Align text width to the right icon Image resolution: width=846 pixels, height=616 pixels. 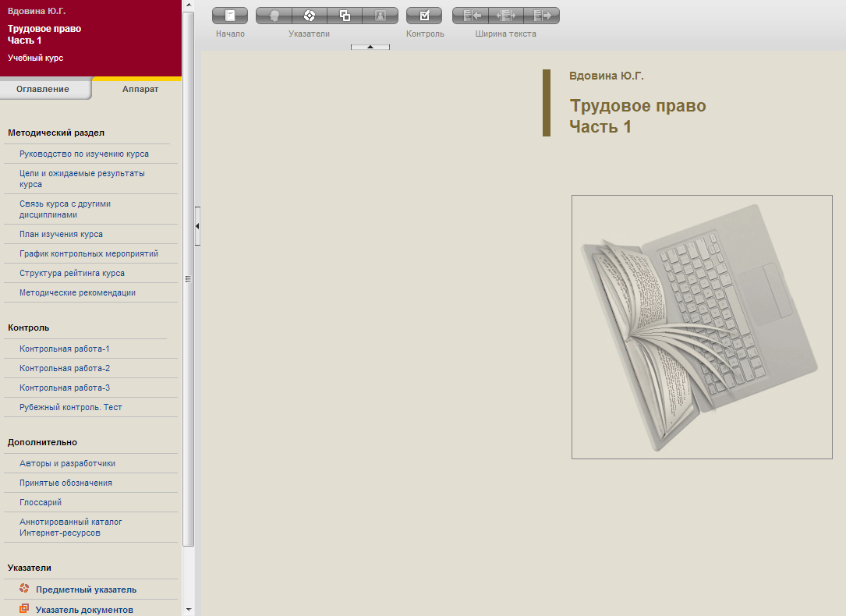542,16
